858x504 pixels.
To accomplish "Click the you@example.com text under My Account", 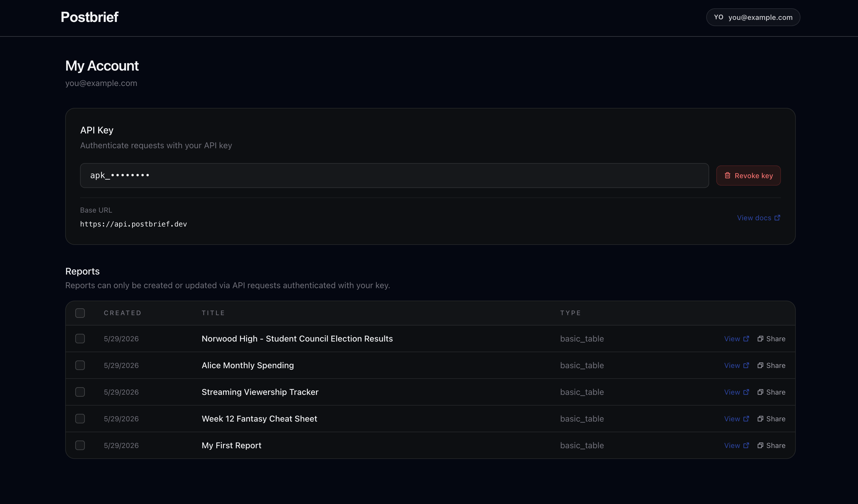I will (101, 83).
